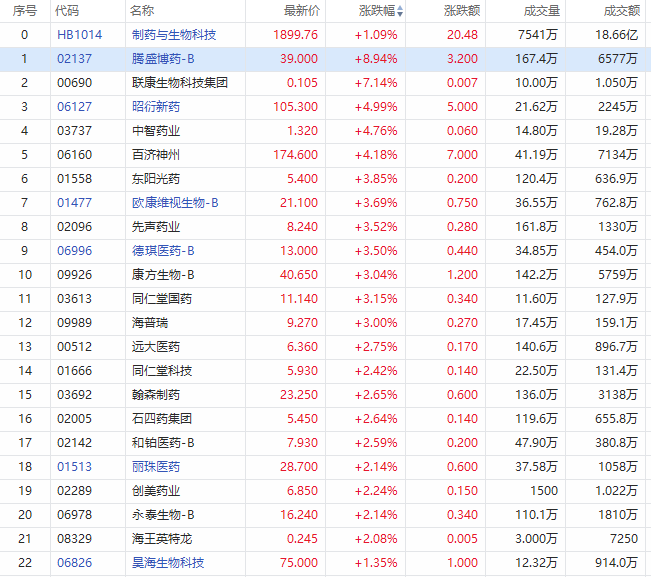The height and width of the screenshot is (577, 651).
Task: Select stock code 03613
Action: tap(74, 299)
